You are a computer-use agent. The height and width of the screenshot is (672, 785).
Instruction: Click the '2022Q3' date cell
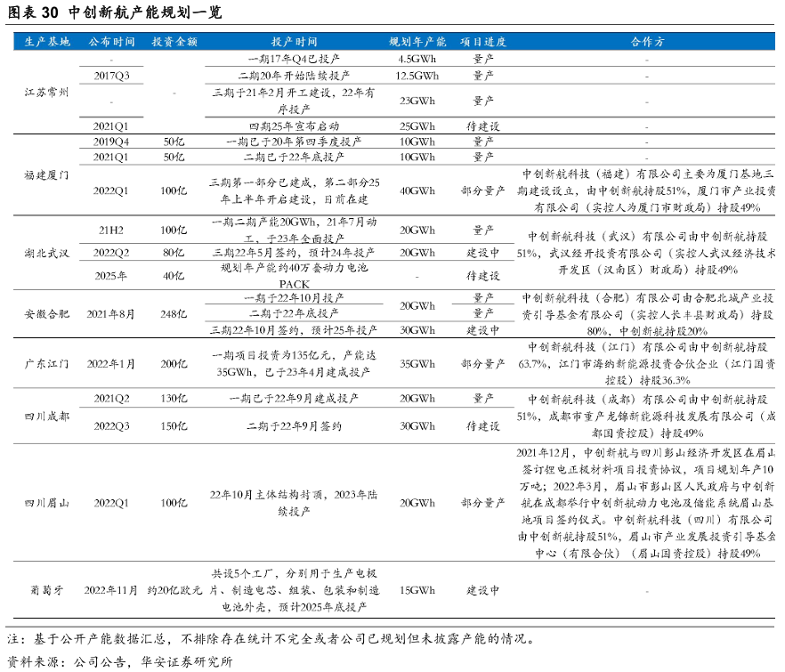pos(111,426)
